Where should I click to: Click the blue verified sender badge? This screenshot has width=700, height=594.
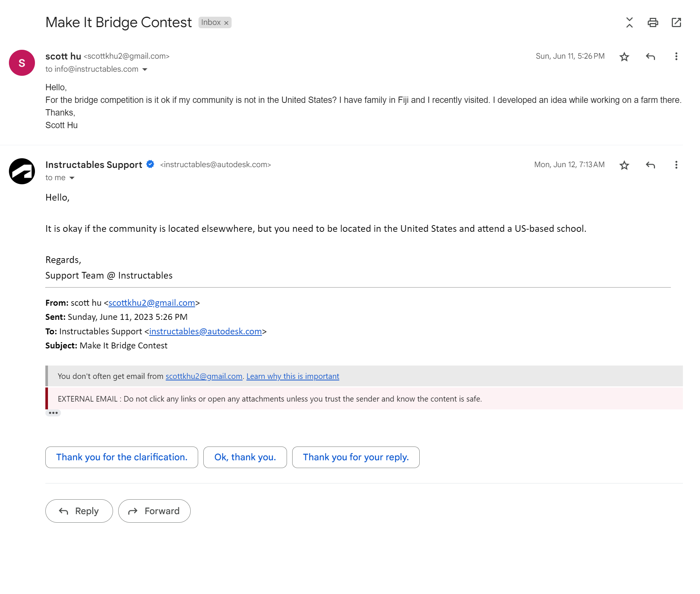click(150, 164)
